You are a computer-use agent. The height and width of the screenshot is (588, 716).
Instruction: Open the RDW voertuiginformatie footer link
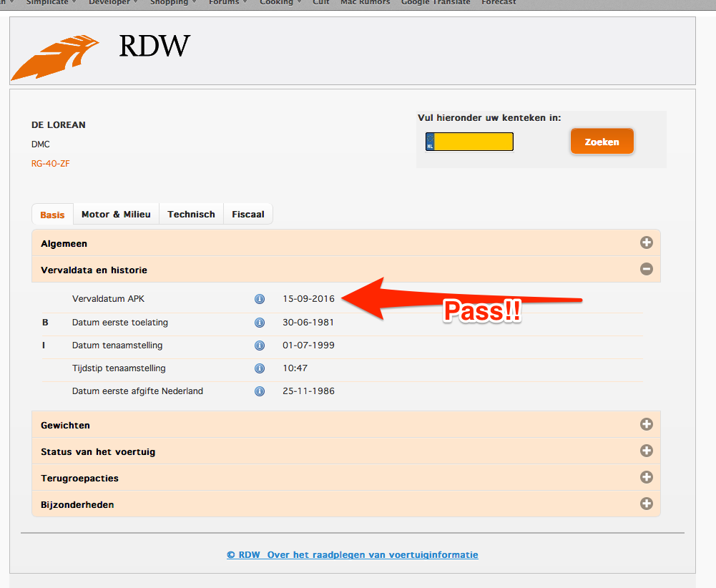[353, 554]
